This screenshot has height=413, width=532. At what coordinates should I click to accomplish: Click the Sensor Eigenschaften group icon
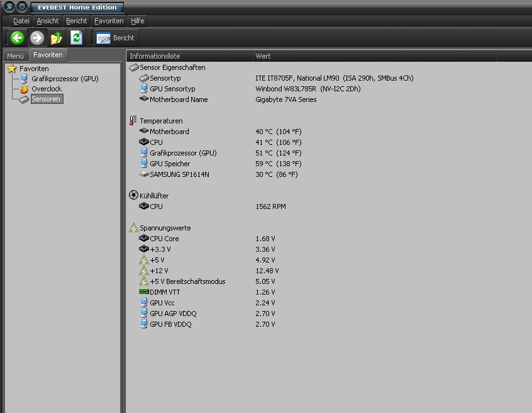click(x=134, y=67)
